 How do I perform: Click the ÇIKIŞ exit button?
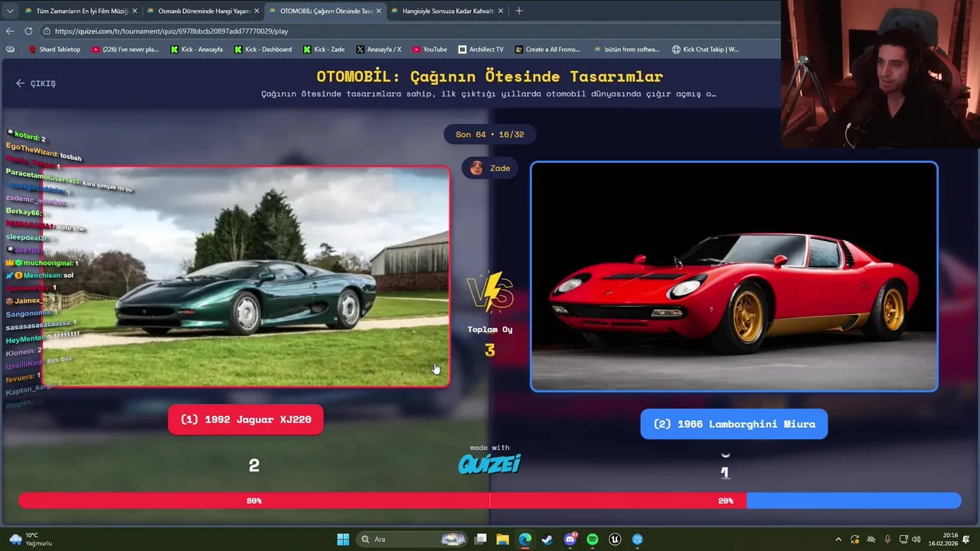pyautogui.click(x=36, y=83)
